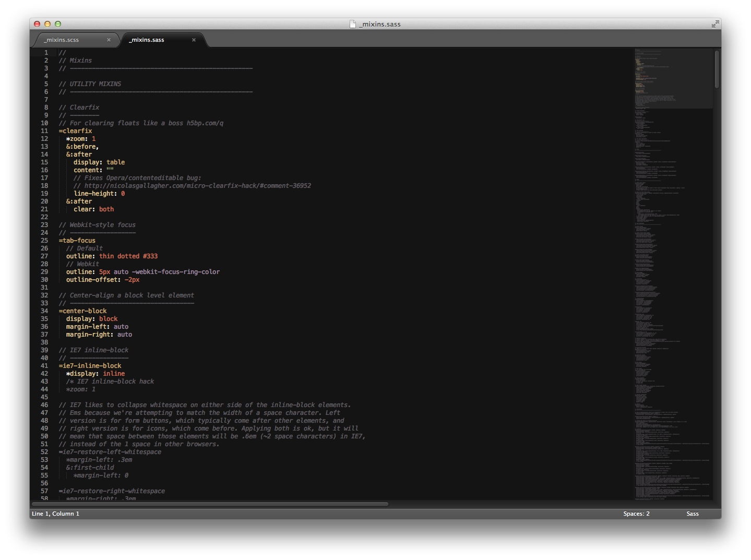Click the '=ie7-inline-block' mixin line
The height and width of the screenshot is (560, 751).
pyautogui.click(x=90, y=366)
